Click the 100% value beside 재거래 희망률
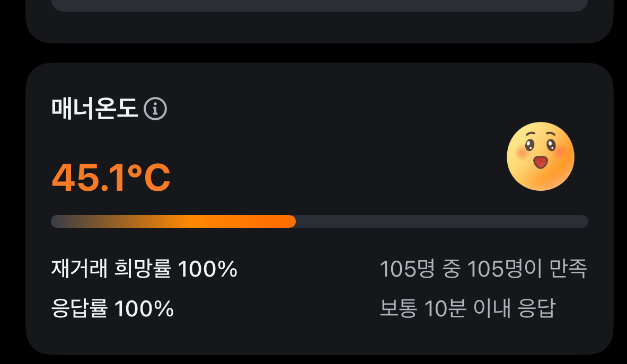Viewport: 627px width, 364px height. click(207, 270)
